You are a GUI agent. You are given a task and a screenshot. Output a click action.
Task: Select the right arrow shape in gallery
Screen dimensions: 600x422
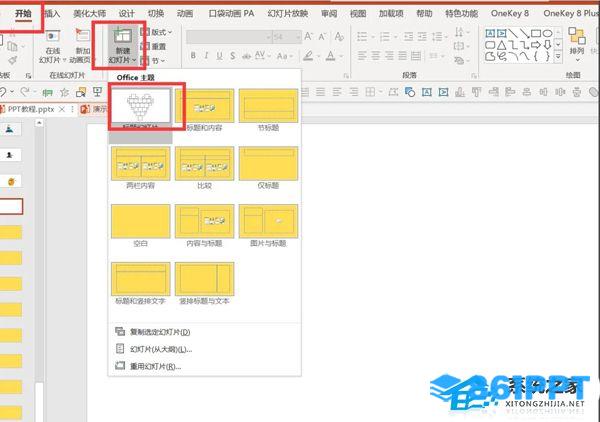[x=536, y=45]
